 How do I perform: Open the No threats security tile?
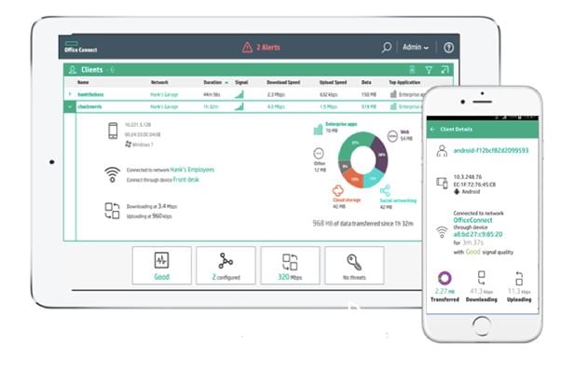point(354,265)
